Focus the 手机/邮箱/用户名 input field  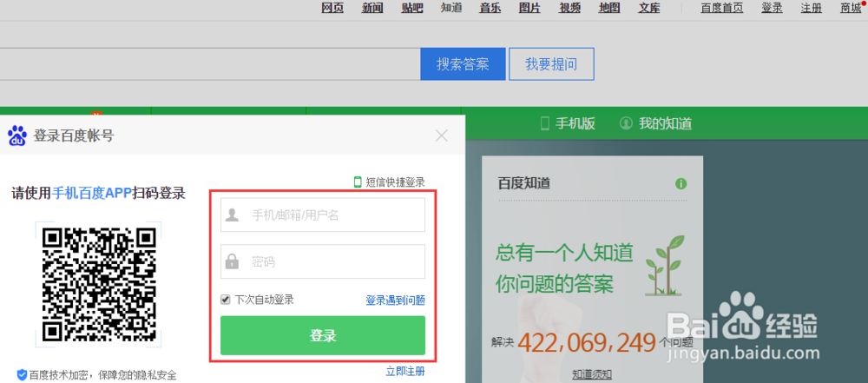click(x=323, y=215)
